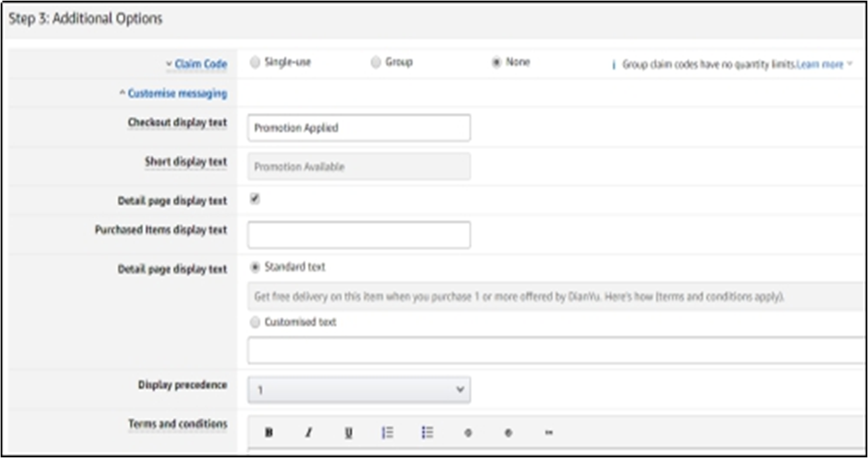Image resolution: width=868 pixels, height=458 pixels.
Task: Click the info icon beside group claim codes
Action: 613,65
